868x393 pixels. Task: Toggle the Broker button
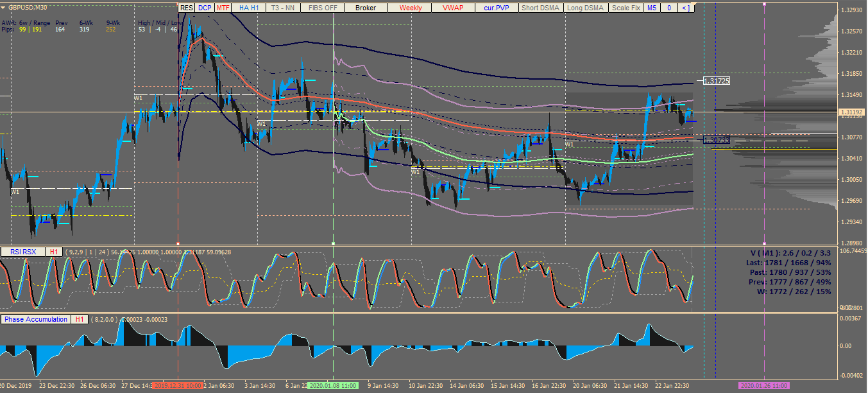pyautogui.click(x=366, y=8)
